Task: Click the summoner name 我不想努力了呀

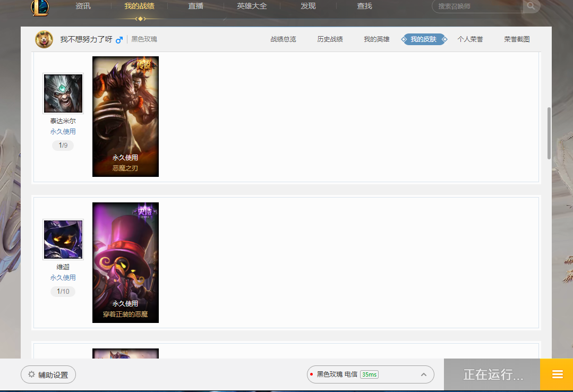Action: tap(86, 39)
